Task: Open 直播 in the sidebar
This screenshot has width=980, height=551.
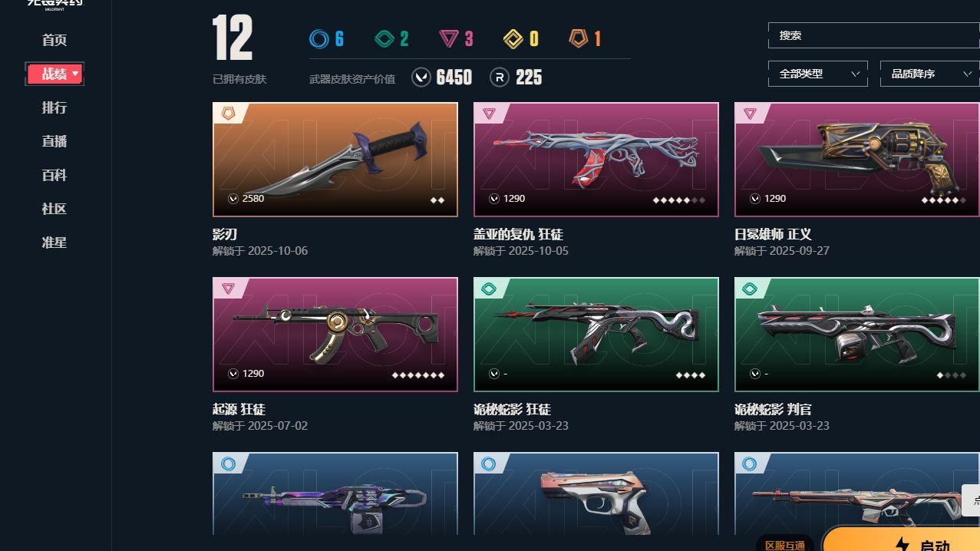Action: pyautogui.click(x=54, y=141)
